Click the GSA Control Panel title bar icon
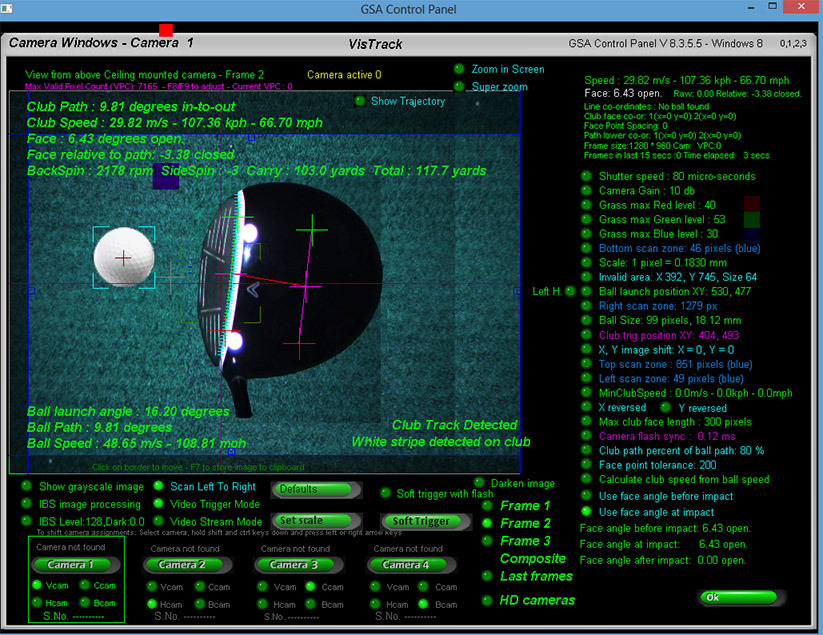823x635 pixels. [x=7, y=9]
